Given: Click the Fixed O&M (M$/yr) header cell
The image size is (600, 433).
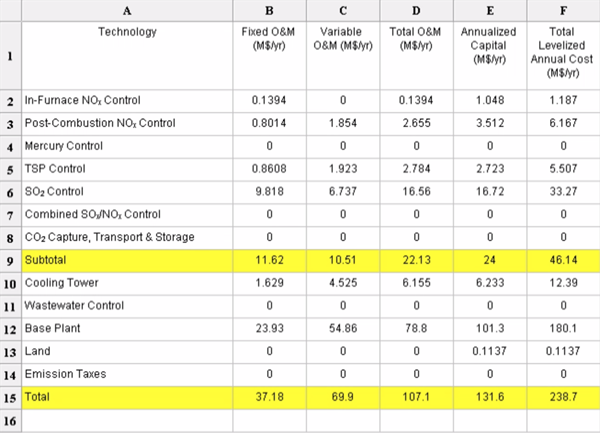Looking at the screenshot, I should 269,56.
